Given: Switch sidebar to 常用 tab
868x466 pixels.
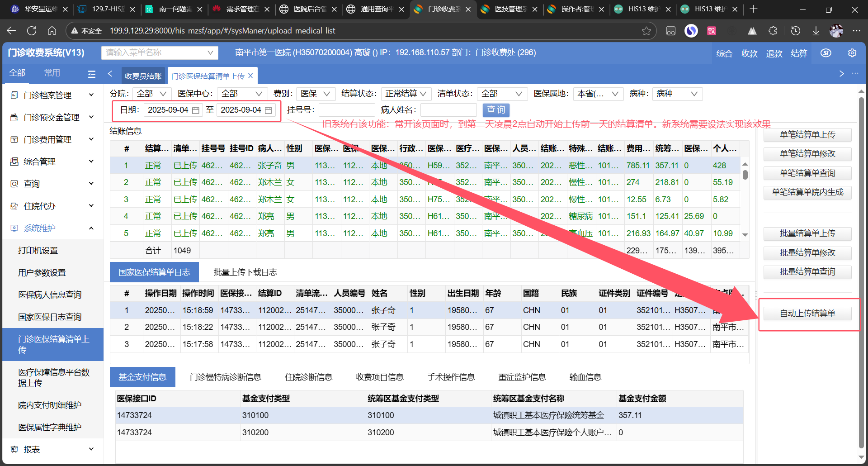Looking at the screenshot, I should (x=52, y=73).
